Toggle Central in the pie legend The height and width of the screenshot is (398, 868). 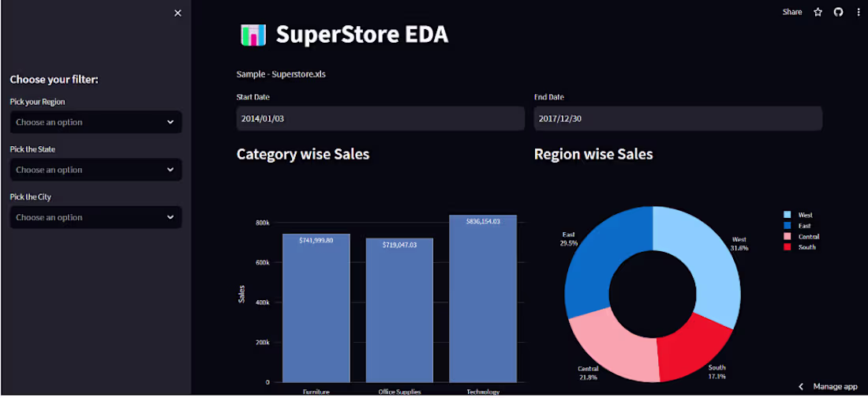click(x=808, y=236)
